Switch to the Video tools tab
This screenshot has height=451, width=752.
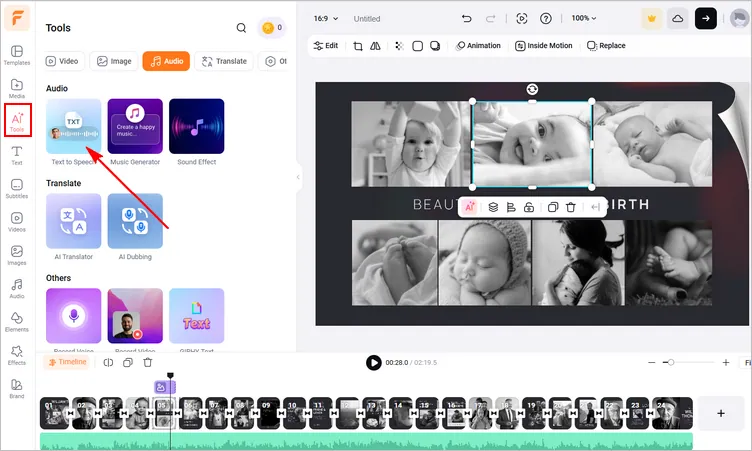(62, 61)
